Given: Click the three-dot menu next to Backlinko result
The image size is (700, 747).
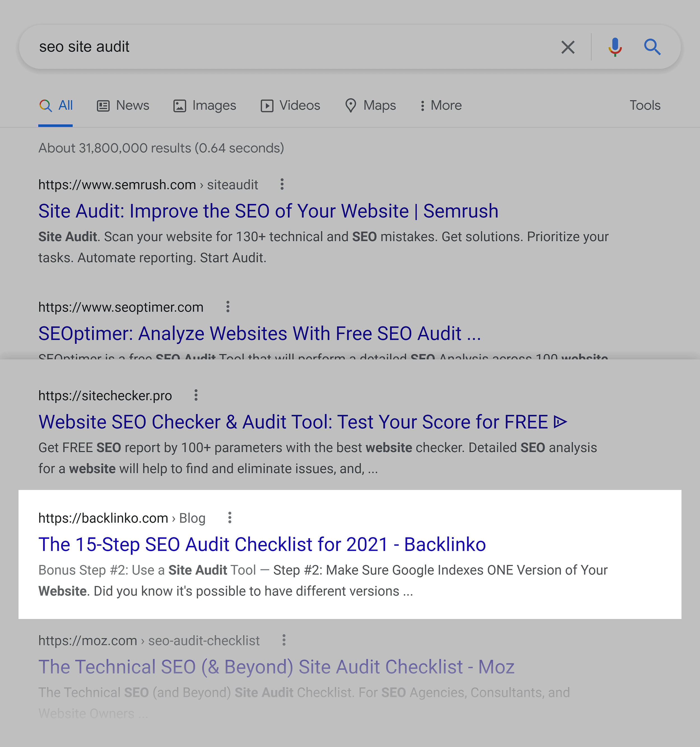Looking at the screenshot, I should point(231,518).
